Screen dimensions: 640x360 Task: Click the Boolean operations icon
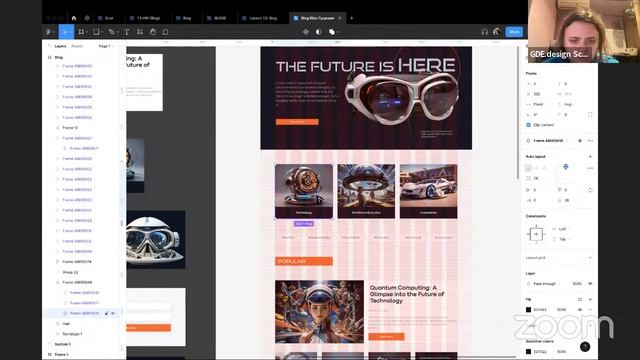pos(331,32)
